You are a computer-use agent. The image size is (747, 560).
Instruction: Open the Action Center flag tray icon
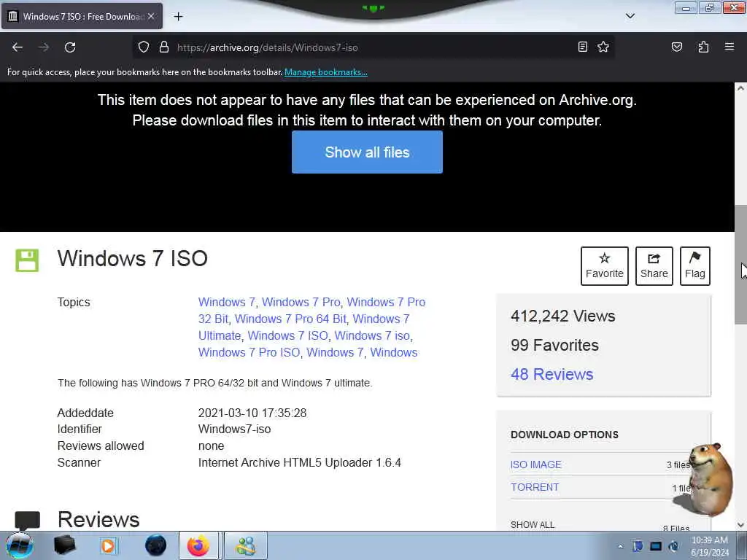[638, 546]
